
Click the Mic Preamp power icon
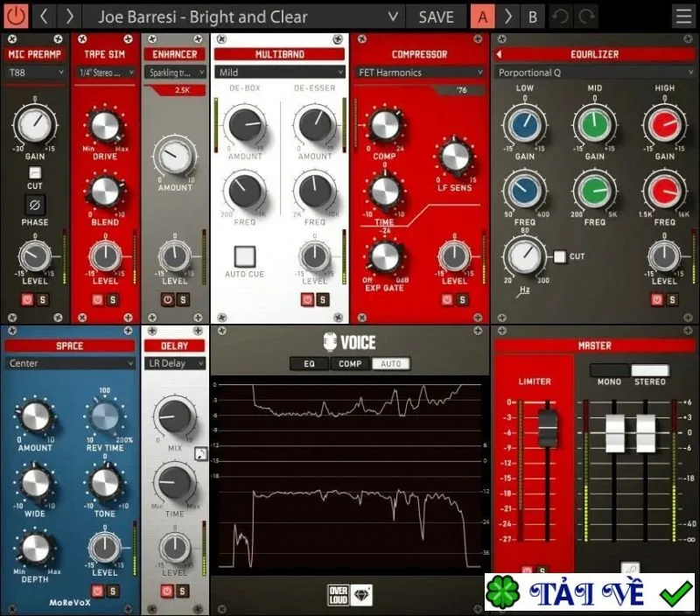(28, 299)
